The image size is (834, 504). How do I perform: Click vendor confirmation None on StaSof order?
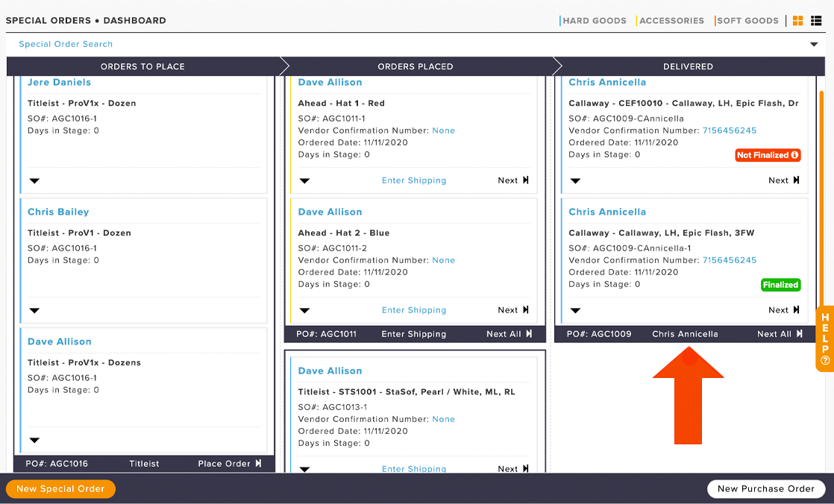(x=444, y=420)
